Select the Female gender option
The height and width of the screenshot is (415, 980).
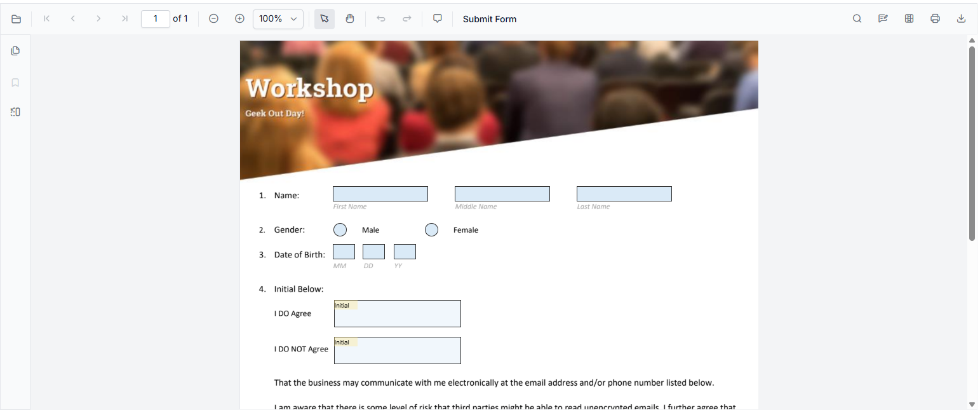(431, 229)
